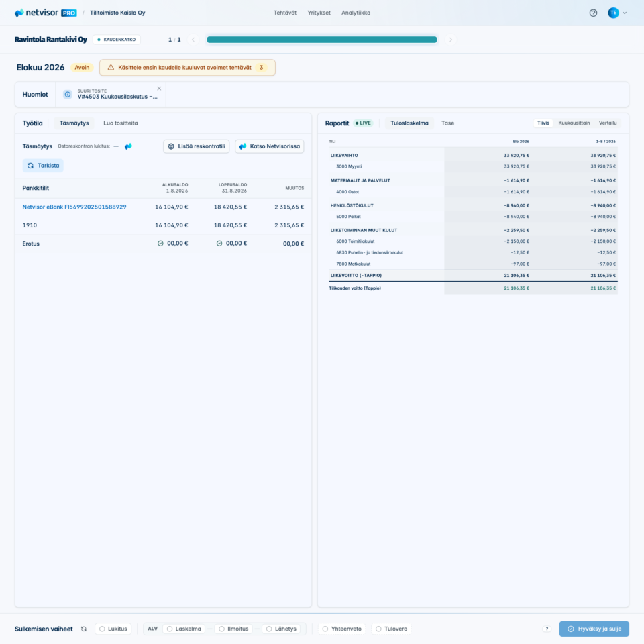644x644 pixels.
Task: Open the help question mark icon
Action: 593,13
